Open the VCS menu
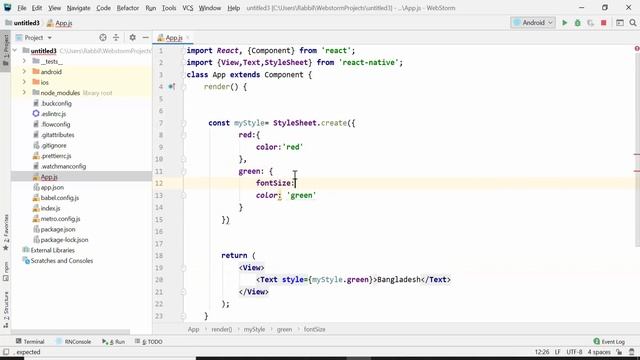Screen dimensions: 640x360 tap(188, 8)
